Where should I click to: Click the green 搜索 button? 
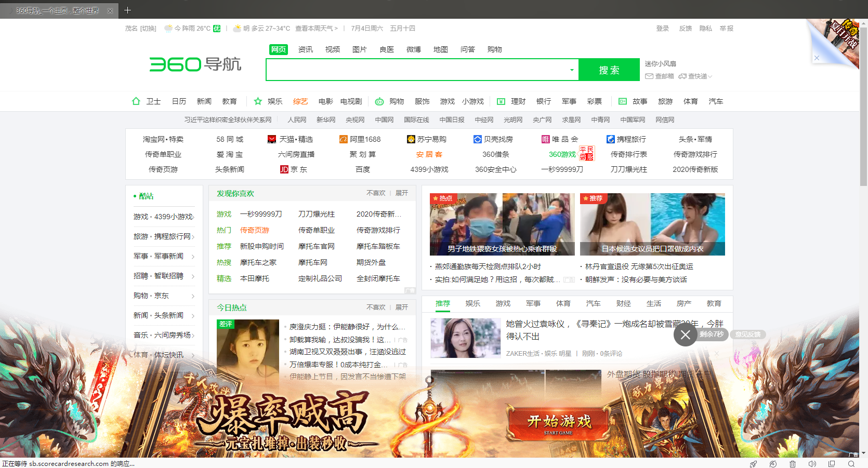[x=609, y=69]
